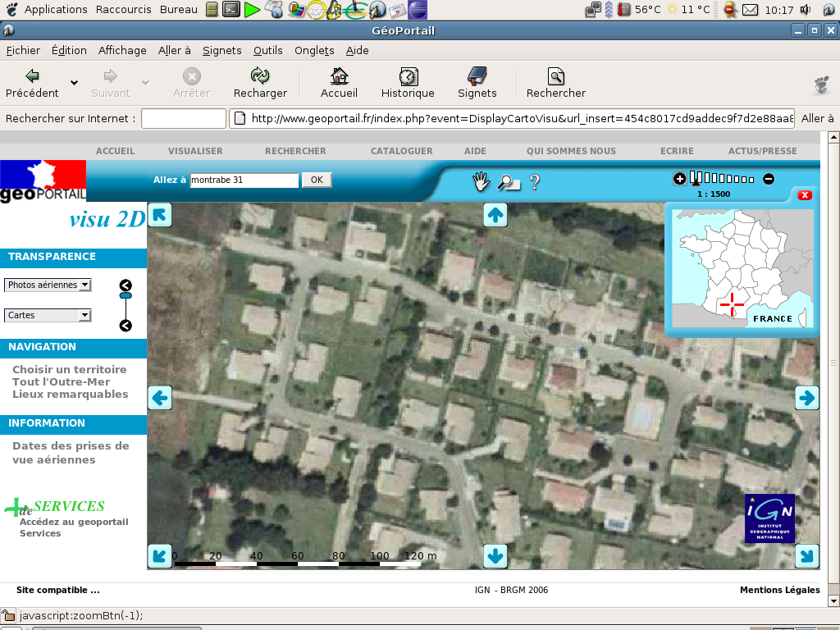The height and width of the screenshot is (630, 840).
Task: Click the lower transparency slider arrow
Action: tap(126, 325)
